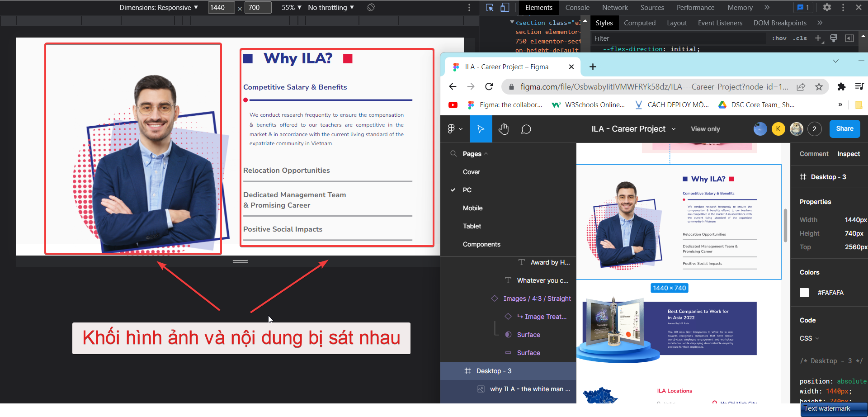Select the Event Listeners tab
868x417 pixels.
coord(720,23)
